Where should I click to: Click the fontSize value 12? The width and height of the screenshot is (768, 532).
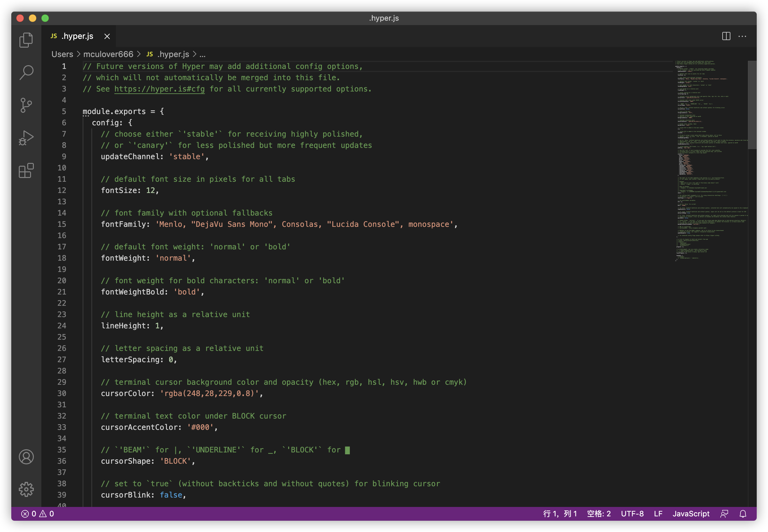(x=151, y=190)
